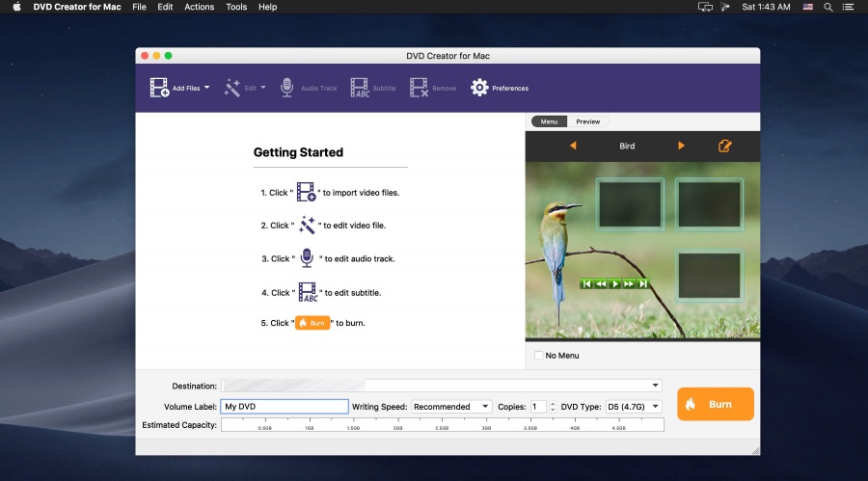868x481 pixels.
Task: Enable the No Menu checkbox
Action: pos(538,356)
